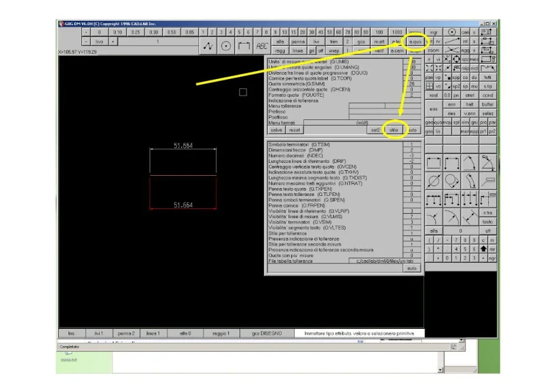Select the inner radius dimension icon

(x=434, y=217)
